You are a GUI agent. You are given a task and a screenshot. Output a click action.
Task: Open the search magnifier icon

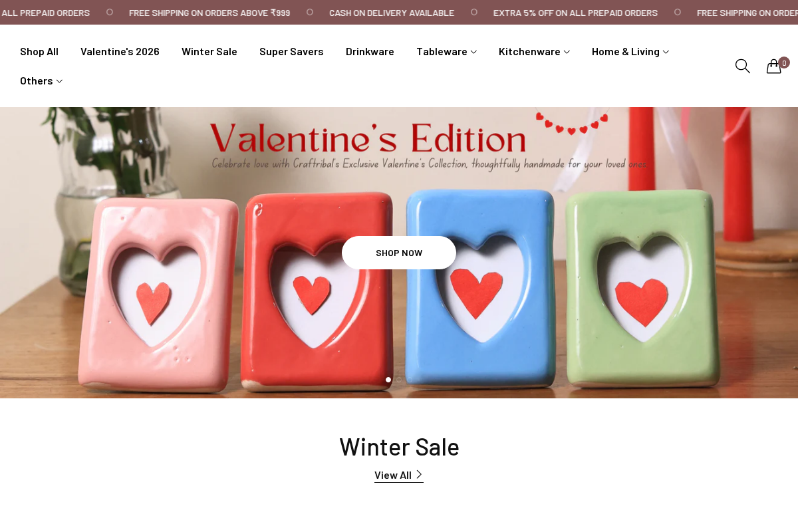(x=742, y=66)
